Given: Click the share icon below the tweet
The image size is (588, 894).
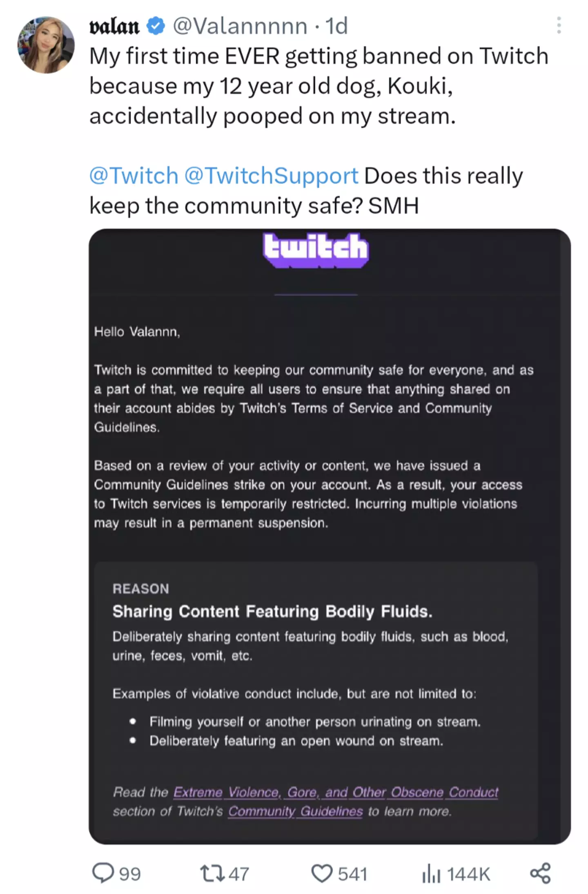Looking at the screenshot, I should tap(540, 873).
